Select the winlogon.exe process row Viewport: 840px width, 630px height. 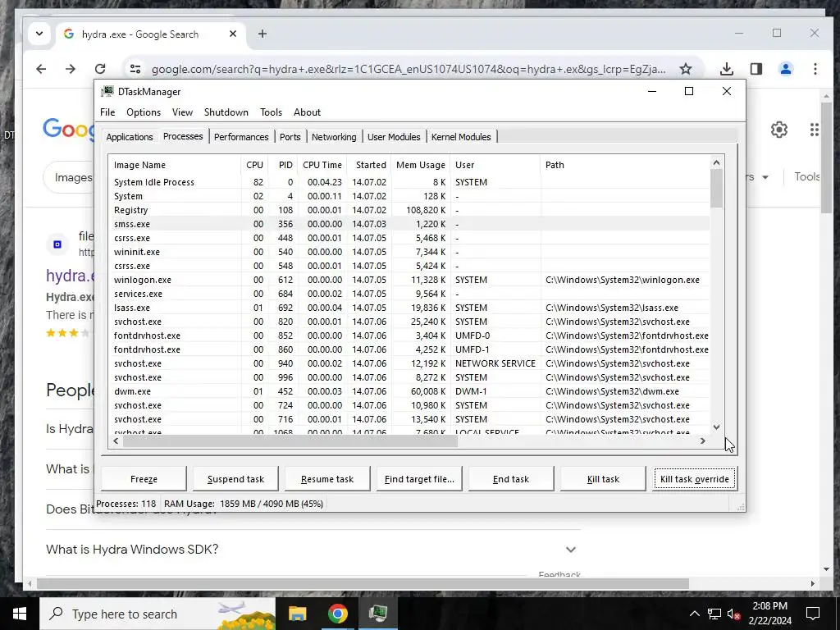pyautogui.click(x=409, y=280)
